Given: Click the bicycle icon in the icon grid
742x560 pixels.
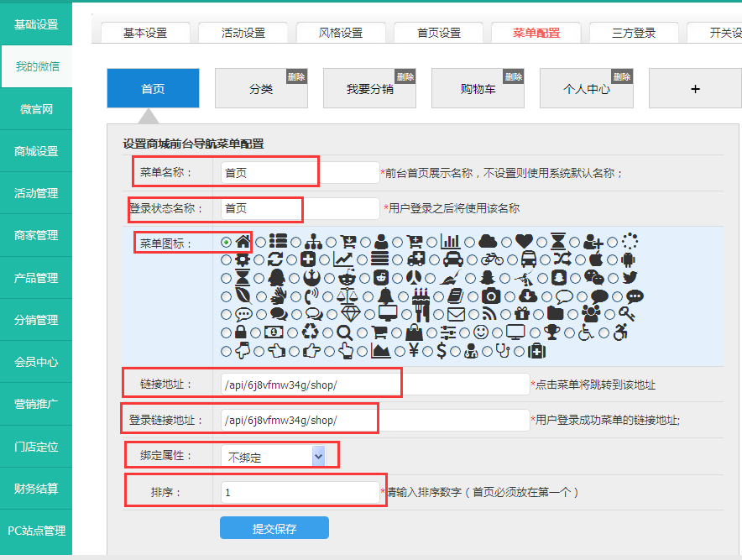Looking at the screenshot, I should pyautogui.click(x=492, y=259).
